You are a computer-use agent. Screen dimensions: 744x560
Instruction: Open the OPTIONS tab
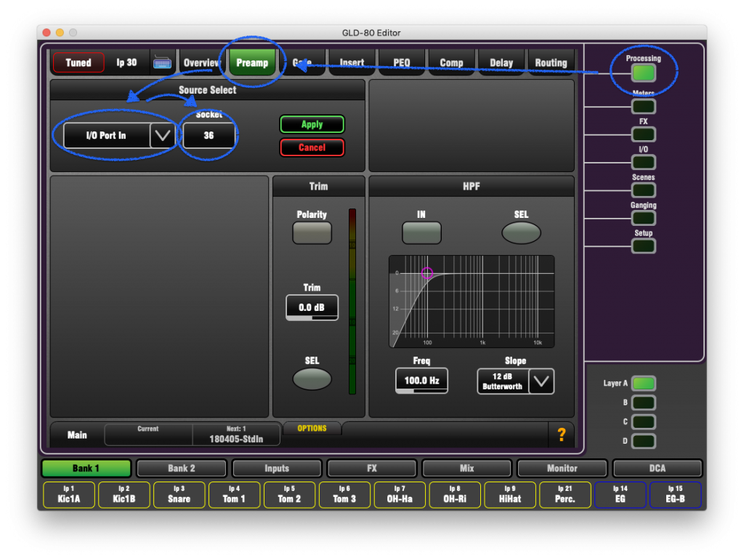[x=312, y=429]
